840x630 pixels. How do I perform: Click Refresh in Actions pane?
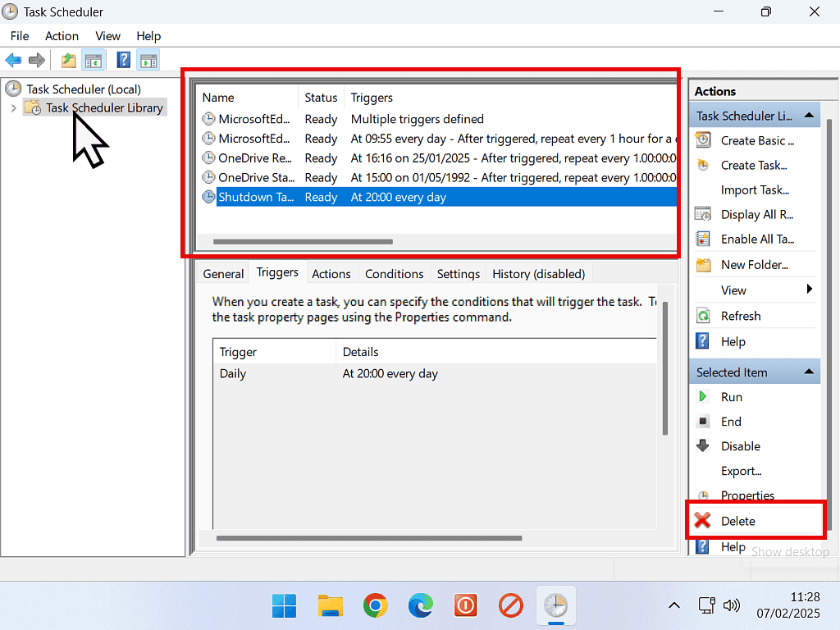click(740, 316)
